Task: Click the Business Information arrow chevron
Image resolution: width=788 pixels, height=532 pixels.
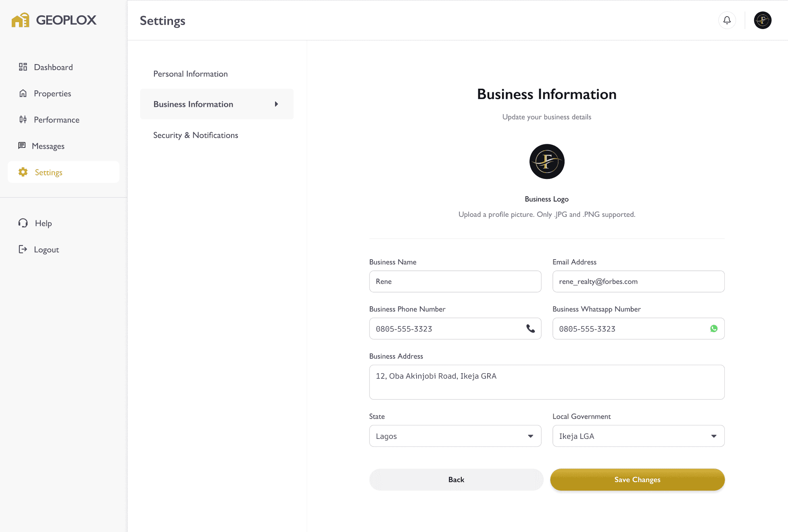Action: click(x=276, y=104)
